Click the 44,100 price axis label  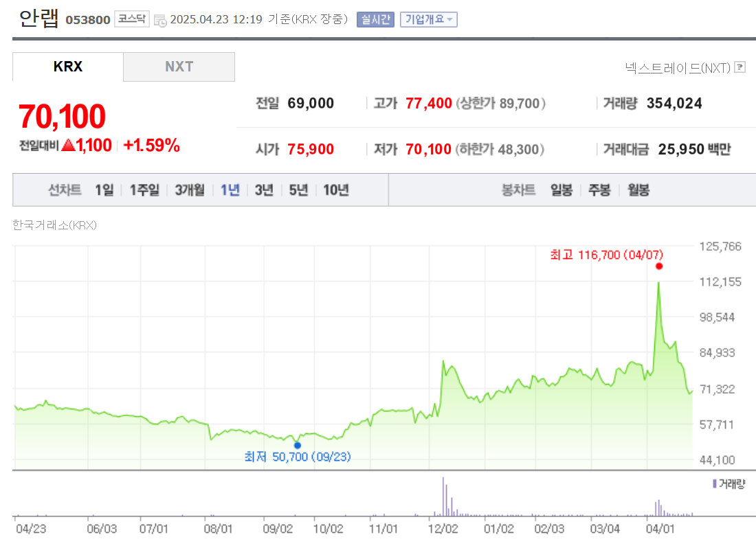click(717, 460)
